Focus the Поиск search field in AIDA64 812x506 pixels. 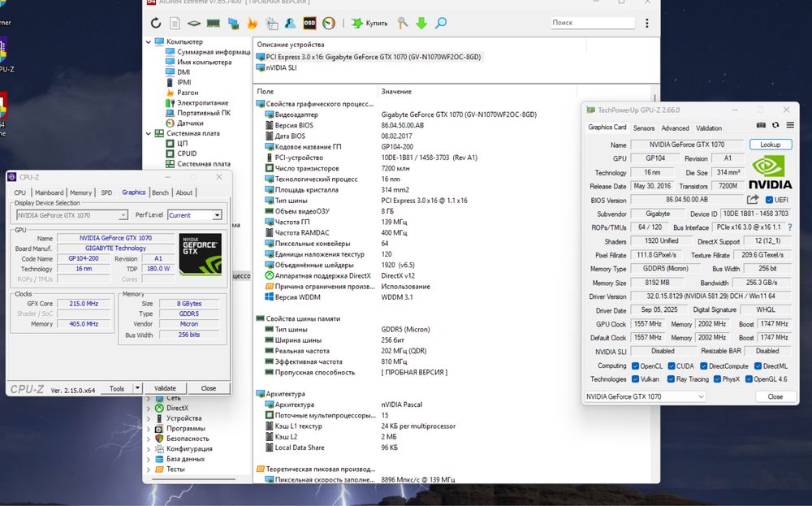click(593, 23)
